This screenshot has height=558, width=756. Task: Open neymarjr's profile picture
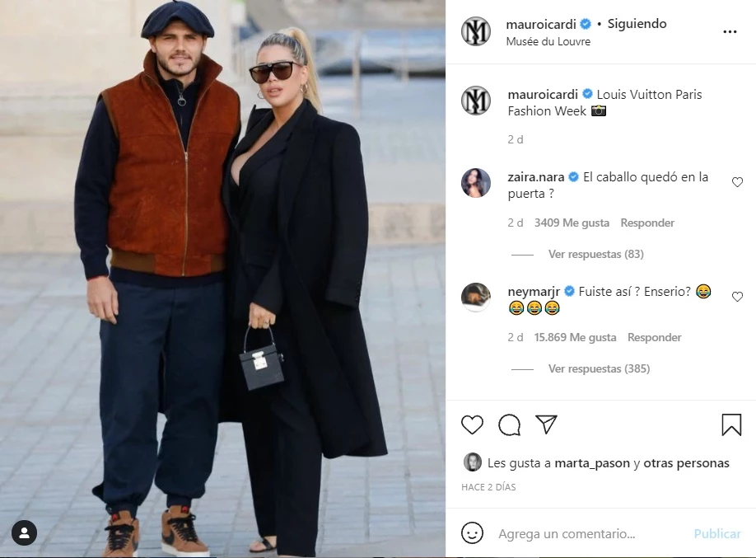coord(476,298)
